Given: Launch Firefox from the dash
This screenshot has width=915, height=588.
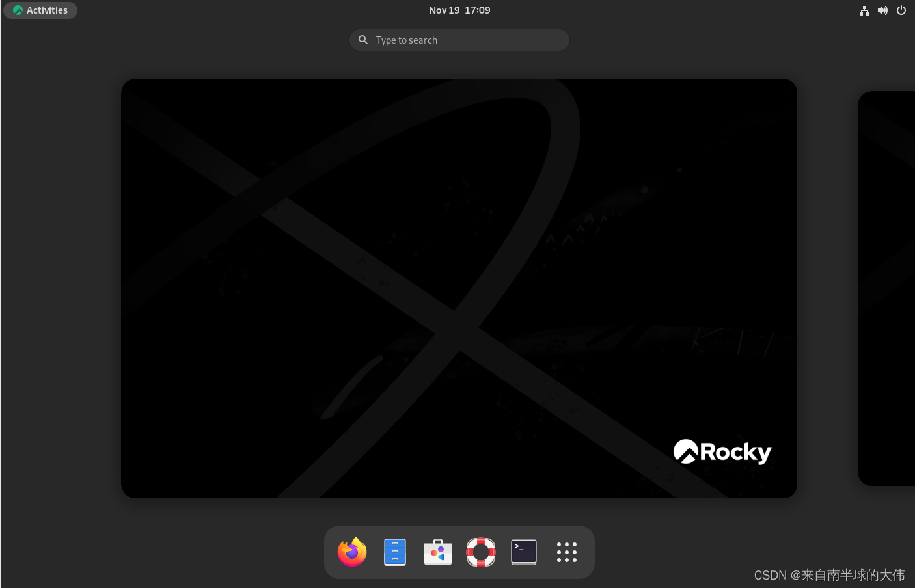Looking at the screenshot, I should click(352, 552).
